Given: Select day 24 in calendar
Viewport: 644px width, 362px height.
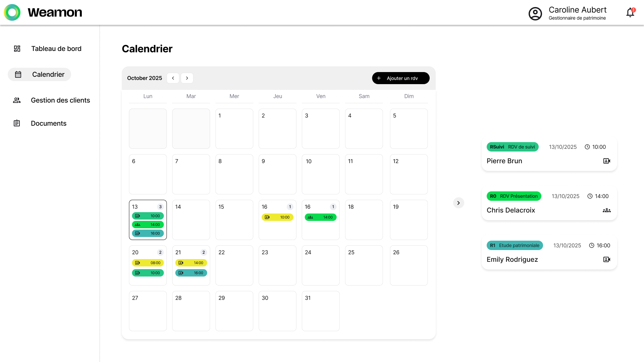Looking at the screenshot, I should click(x=321, y=265).
